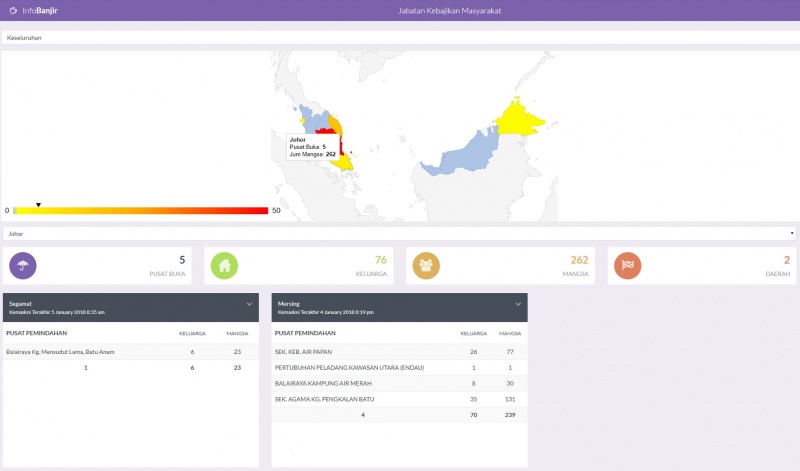The height and width of the screenshot is (471, 800).
Task: Click the 2 Daerah count
Action: click(x=787, y=260)
